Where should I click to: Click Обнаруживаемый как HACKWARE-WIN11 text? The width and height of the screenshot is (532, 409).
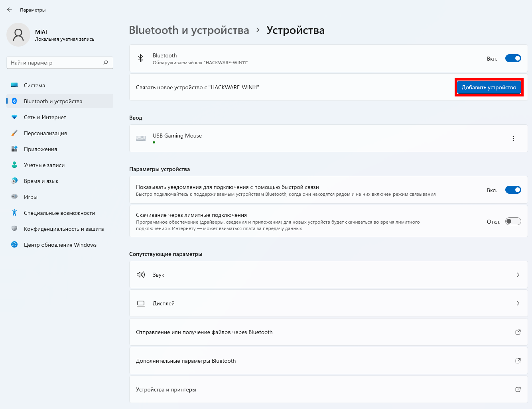200,63
